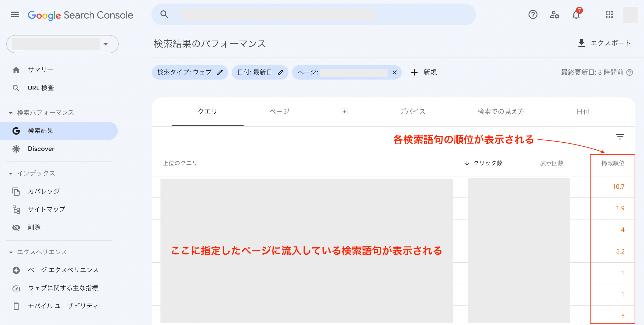Add a new filter with 新規
The width and height of the screenshot is (644, 325).
(x=424, y=73)
